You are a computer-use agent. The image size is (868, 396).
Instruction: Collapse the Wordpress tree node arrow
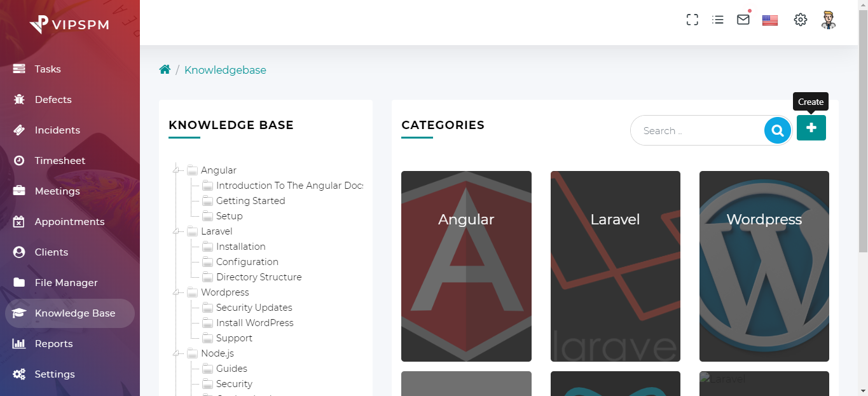[x=175, y=292]
